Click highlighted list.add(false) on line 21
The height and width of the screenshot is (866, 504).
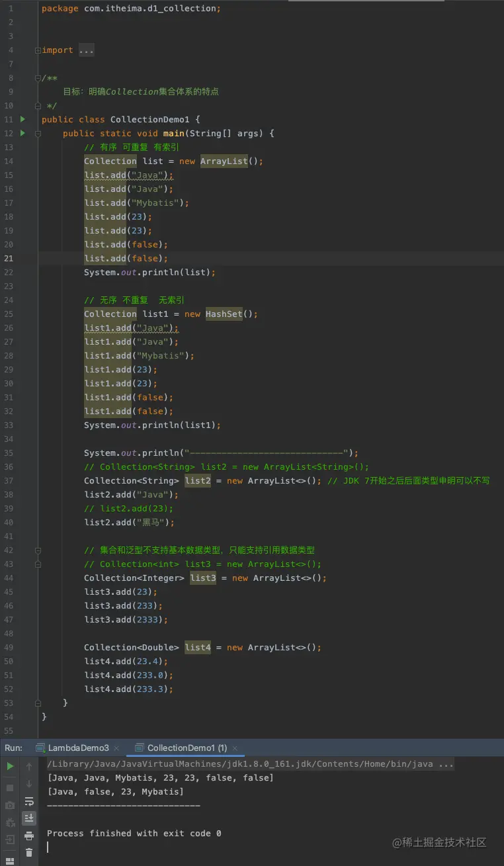pos(126,259)
